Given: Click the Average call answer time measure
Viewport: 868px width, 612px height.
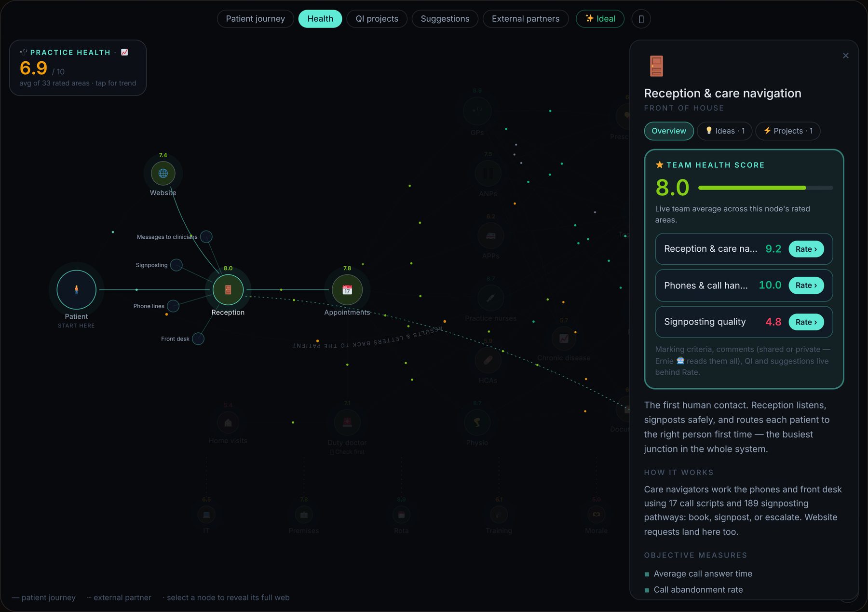Looking at the screenshot, I should (703, 573).
